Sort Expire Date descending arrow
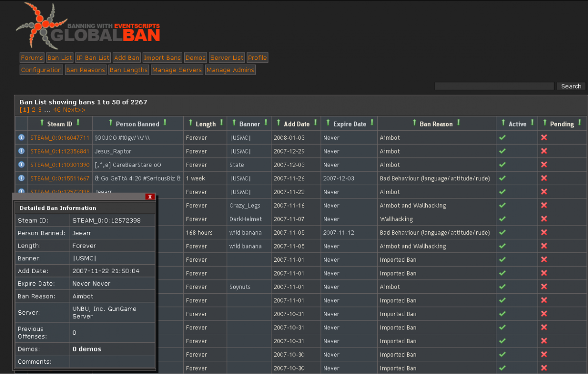The width and height of the screenshot is (588, 374). click(372, 123)
